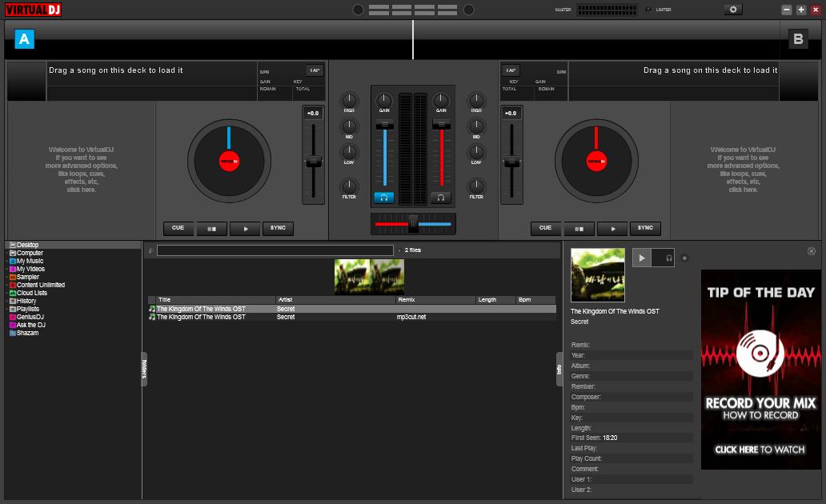The width and height of the screenshot is (826, 504).
Task: Expand the Computer folder in the browser
Action: tap(6, 253)
